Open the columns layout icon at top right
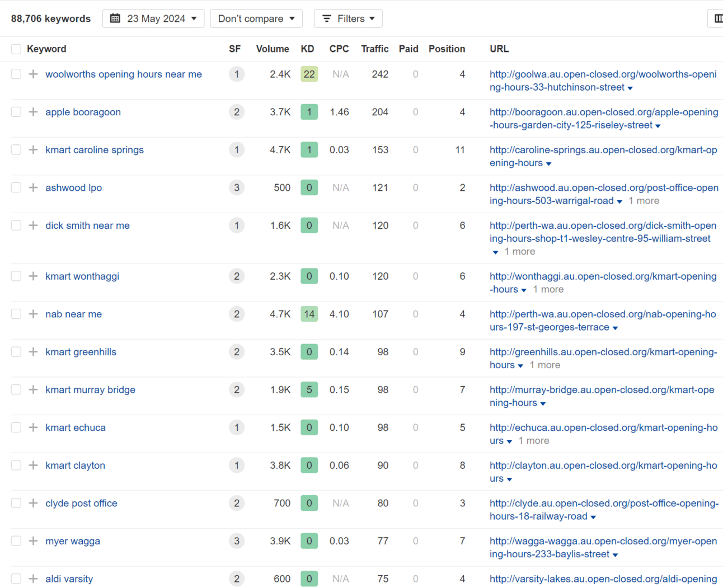Viewport: 723px width, 588px height. (x=718, y=18)
